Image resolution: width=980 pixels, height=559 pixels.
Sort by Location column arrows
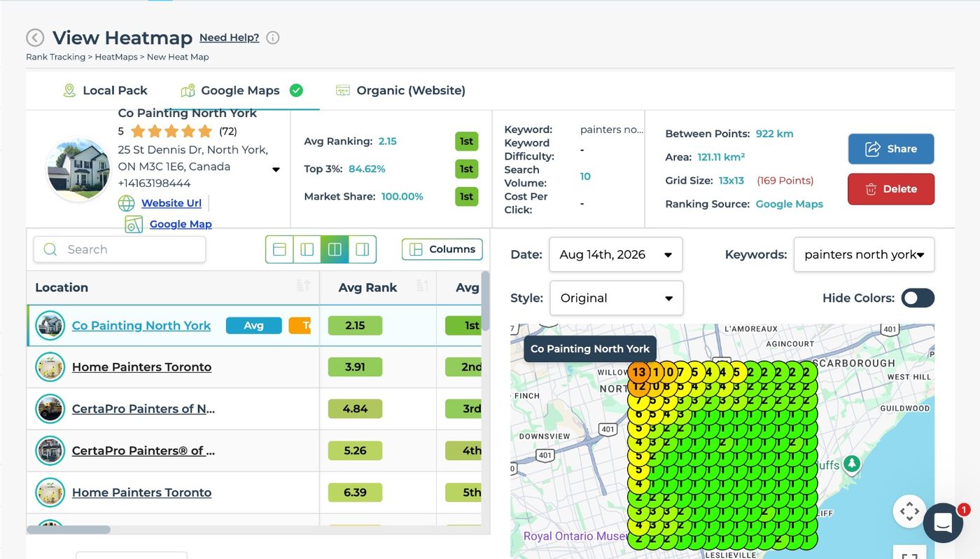tap(303, 286)
